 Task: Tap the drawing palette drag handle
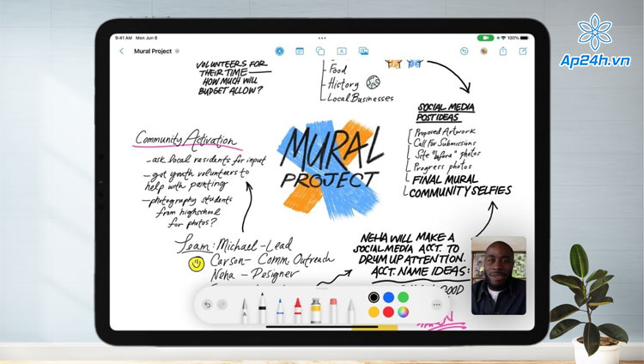[322, 288]
